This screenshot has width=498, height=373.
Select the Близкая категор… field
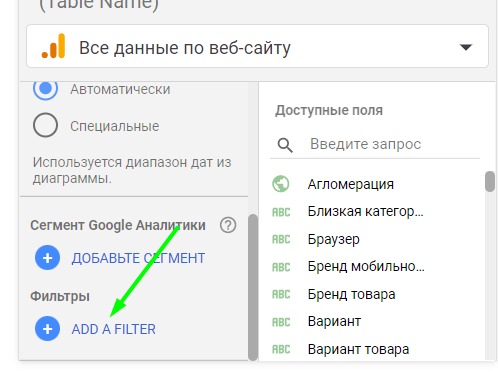(366, 212)
